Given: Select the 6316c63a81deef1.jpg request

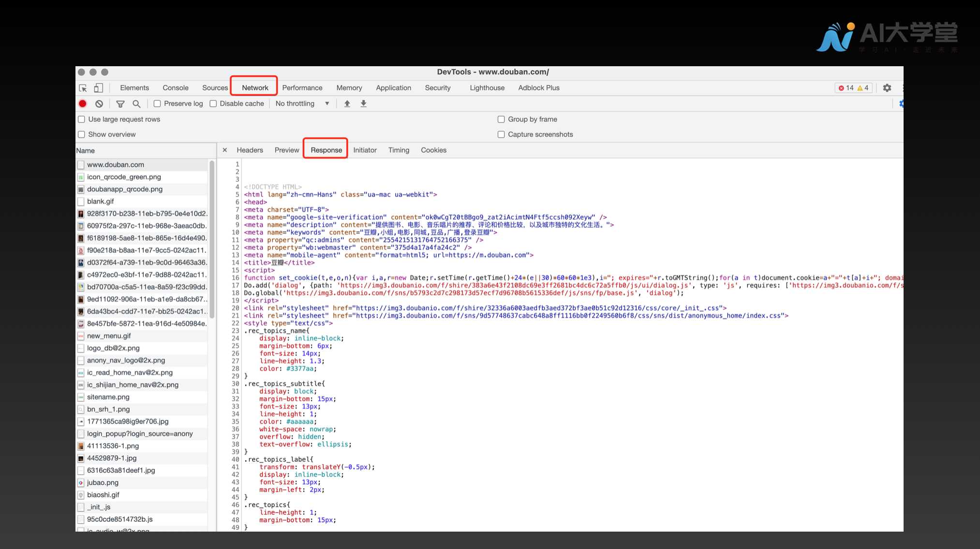Looking at the screenshot, I should 142,470.
